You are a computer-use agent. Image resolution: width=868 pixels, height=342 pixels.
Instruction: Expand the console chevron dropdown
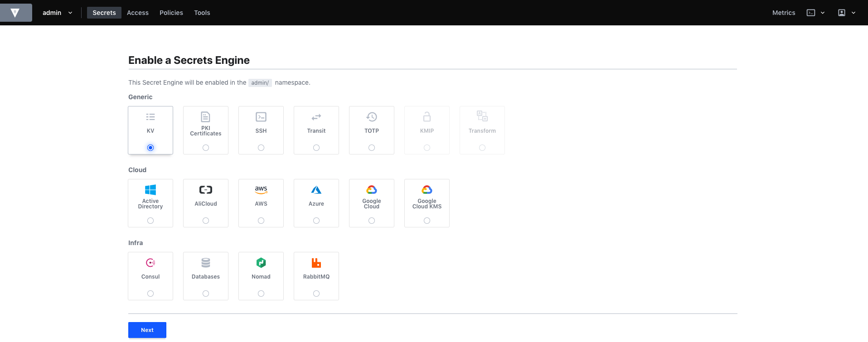click(823, 13)
